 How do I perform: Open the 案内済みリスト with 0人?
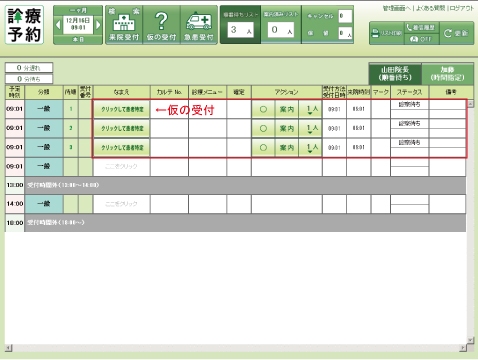pos(281,25)
